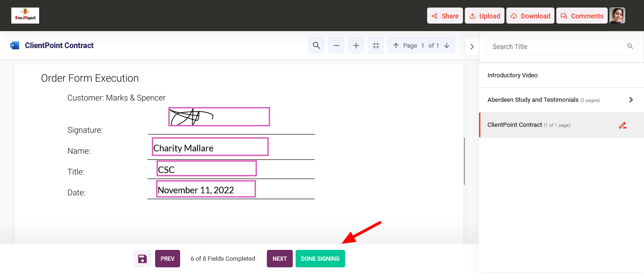Viewport: 644px width, 273px height.
Task: Zoom in using the plus icon
Action: [x=355, y=45]
